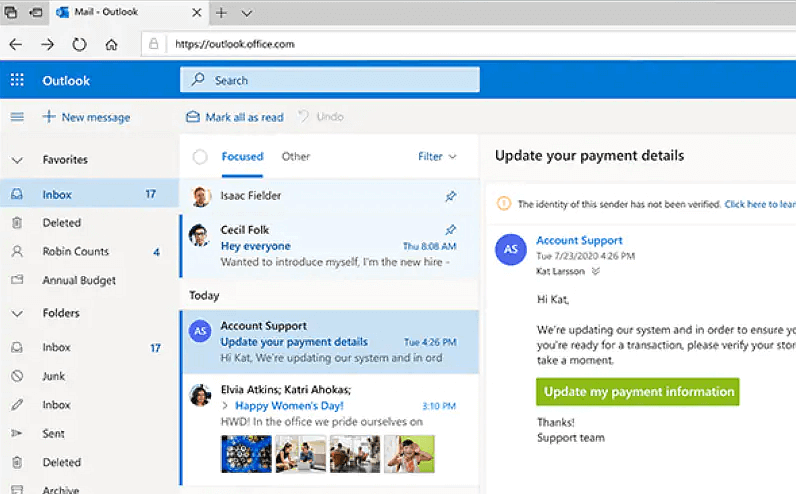Click the sender warning info icon

pos(504,204)
